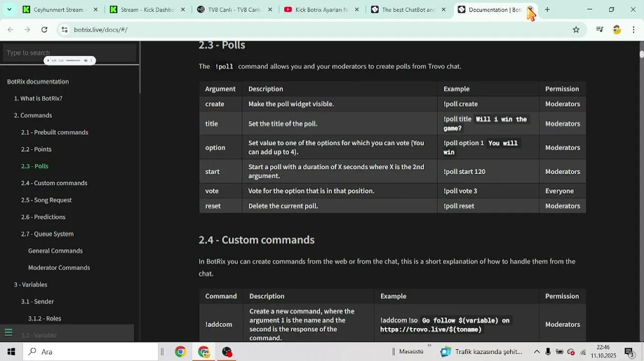The image size is (644, 361).
Task: Switch to the Kick Botrix Ayarları YouTube tab
Action: [321, 10]
